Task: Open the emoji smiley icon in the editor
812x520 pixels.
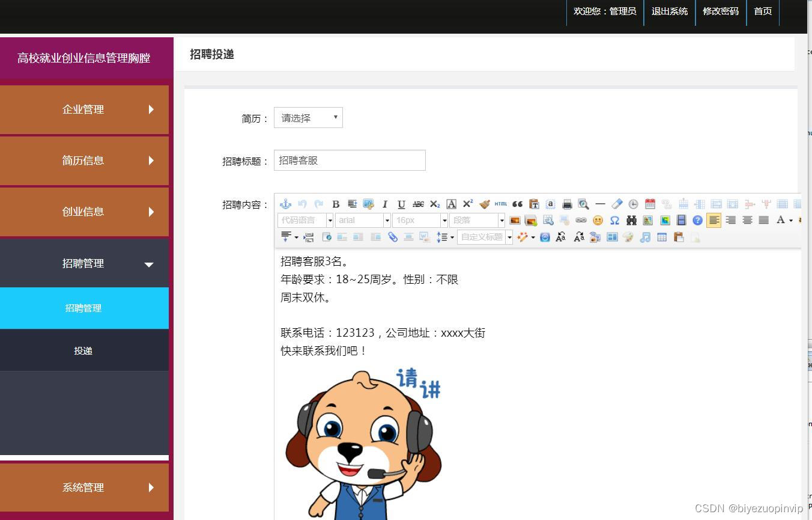Action: [x=598, y=221]
